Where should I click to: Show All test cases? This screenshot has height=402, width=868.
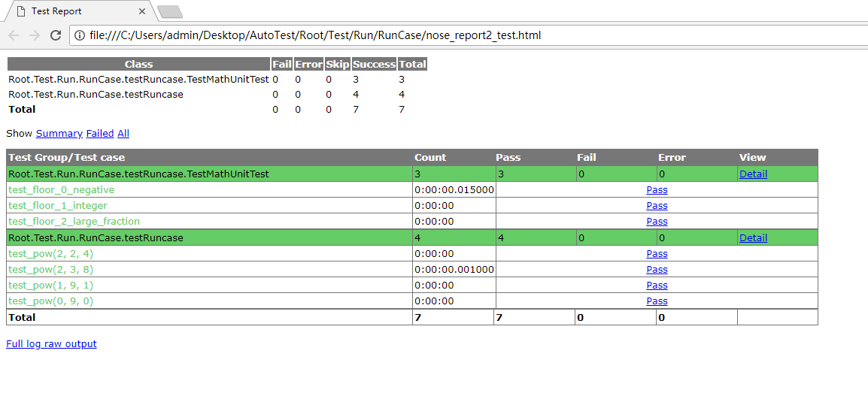(x=123, y=133)
